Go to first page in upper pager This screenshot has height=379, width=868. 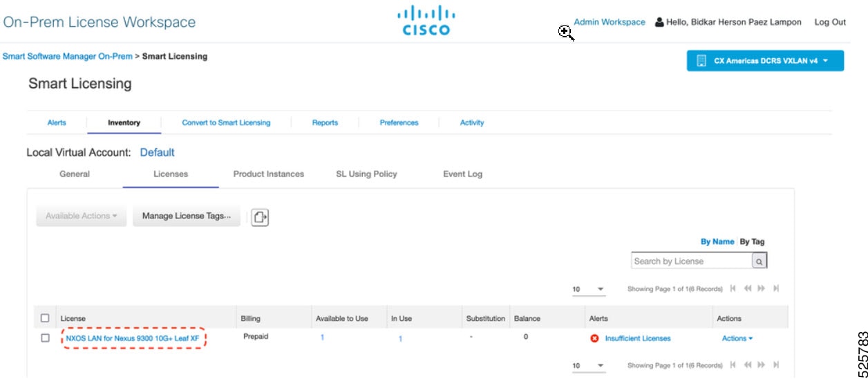[733, 288]
